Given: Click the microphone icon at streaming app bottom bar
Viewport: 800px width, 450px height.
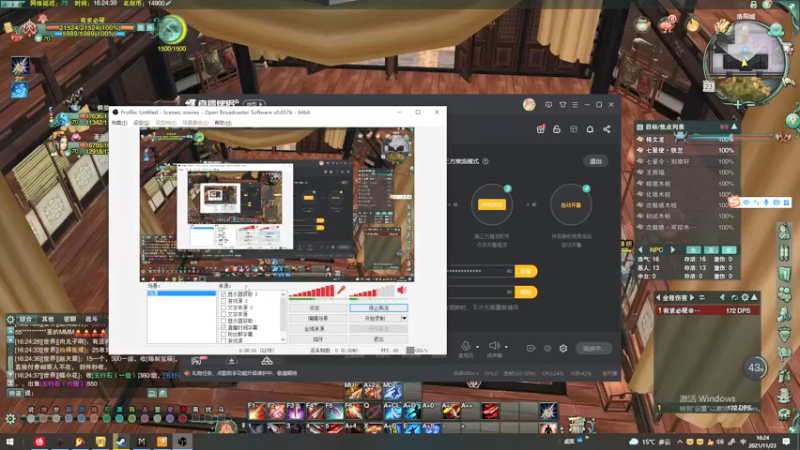Looking at the screenshot, I should coord(465,346).
